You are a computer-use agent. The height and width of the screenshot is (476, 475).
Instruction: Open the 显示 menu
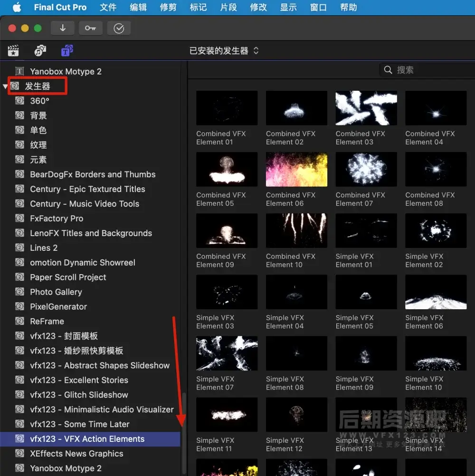pyautogui.click(x=288, y=7)
